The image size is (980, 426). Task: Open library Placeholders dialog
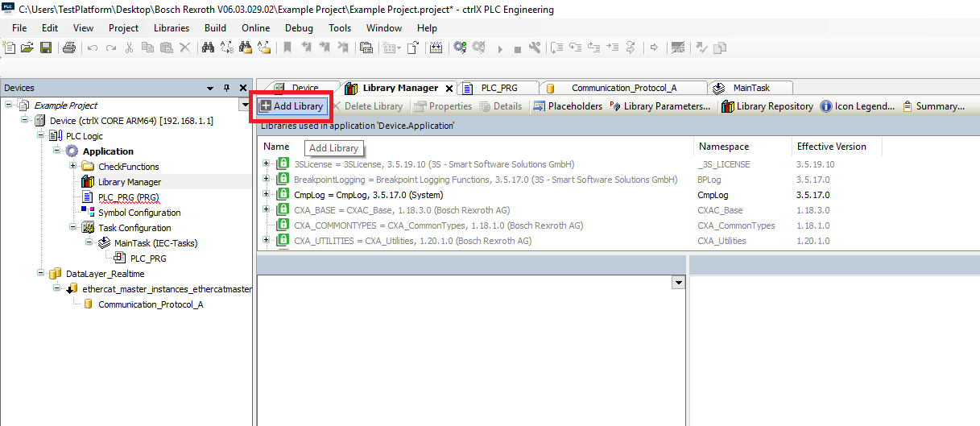tap(568, 106)
